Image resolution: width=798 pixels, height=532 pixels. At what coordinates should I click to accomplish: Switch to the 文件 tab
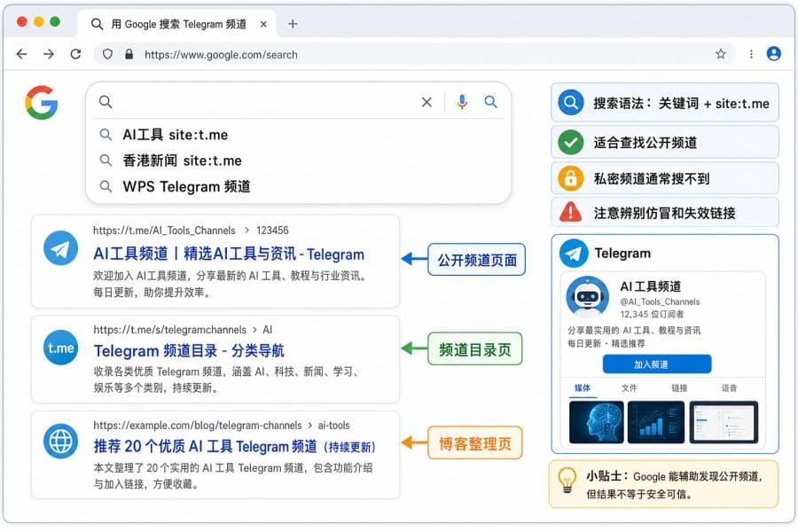click(x=629, y=388)
